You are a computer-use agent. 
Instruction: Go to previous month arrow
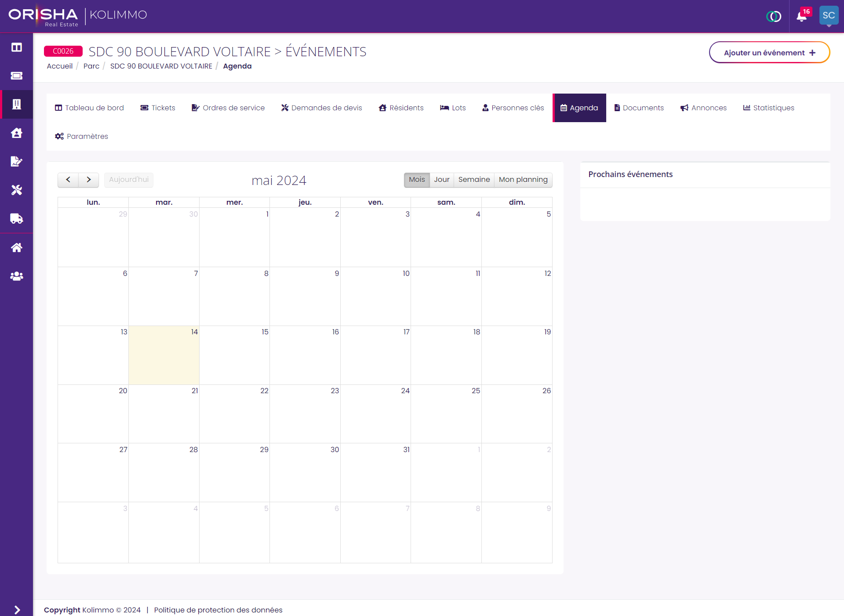[x=68, y=180]
